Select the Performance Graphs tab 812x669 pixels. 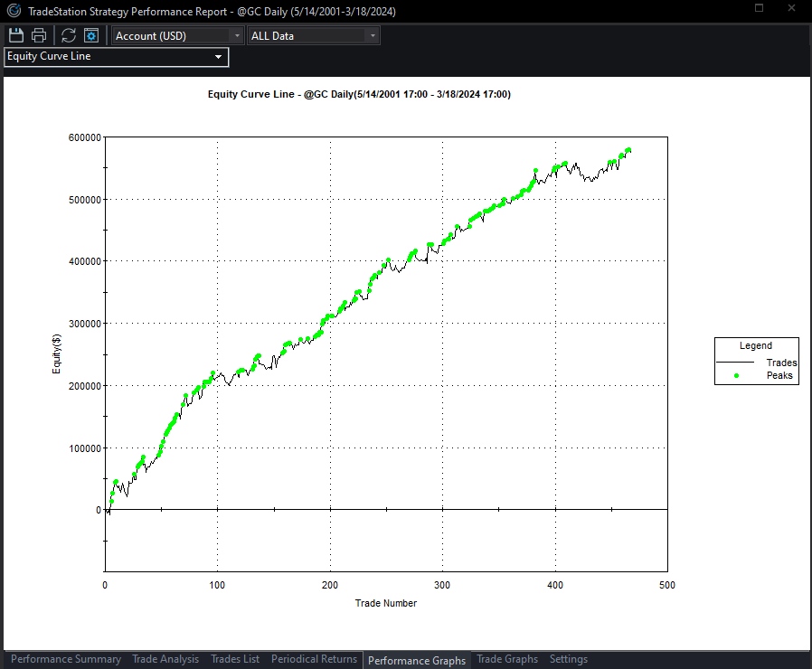pos(417,660)
